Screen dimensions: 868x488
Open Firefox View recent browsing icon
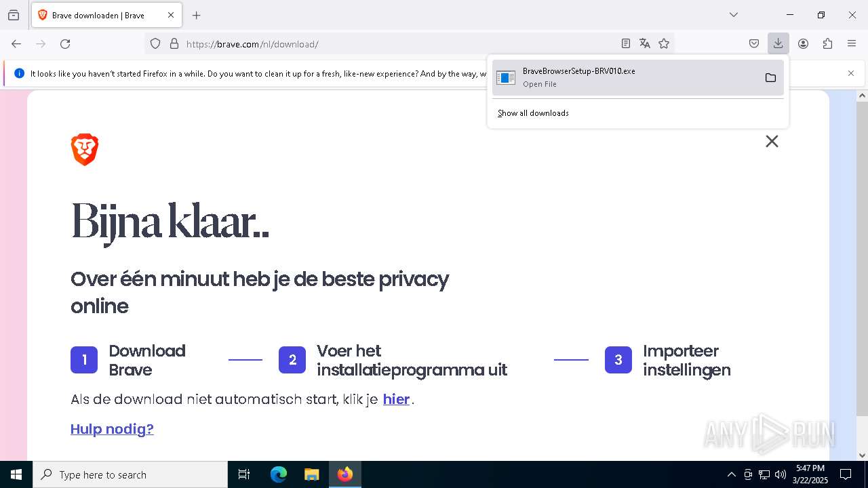coord(14,15)
